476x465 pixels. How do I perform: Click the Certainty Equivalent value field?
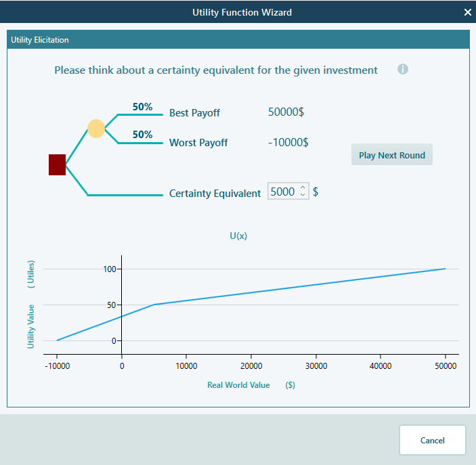[282, 192]
